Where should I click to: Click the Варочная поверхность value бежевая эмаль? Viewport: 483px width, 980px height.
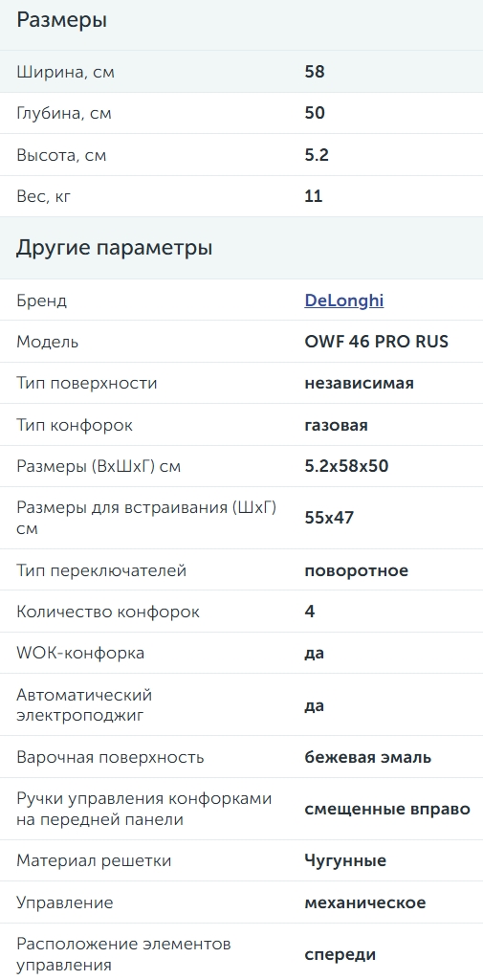367,758
